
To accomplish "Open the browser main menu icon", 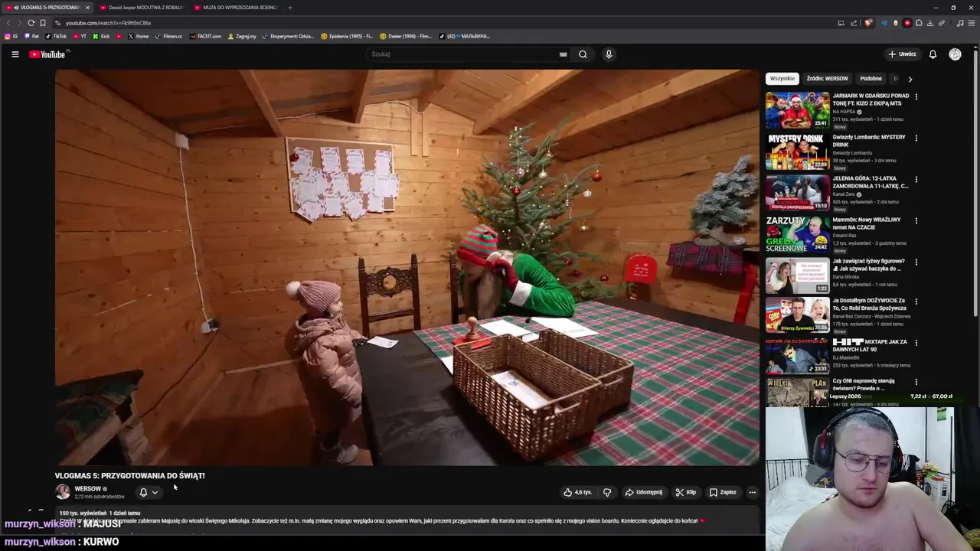I will coord(972,23).
